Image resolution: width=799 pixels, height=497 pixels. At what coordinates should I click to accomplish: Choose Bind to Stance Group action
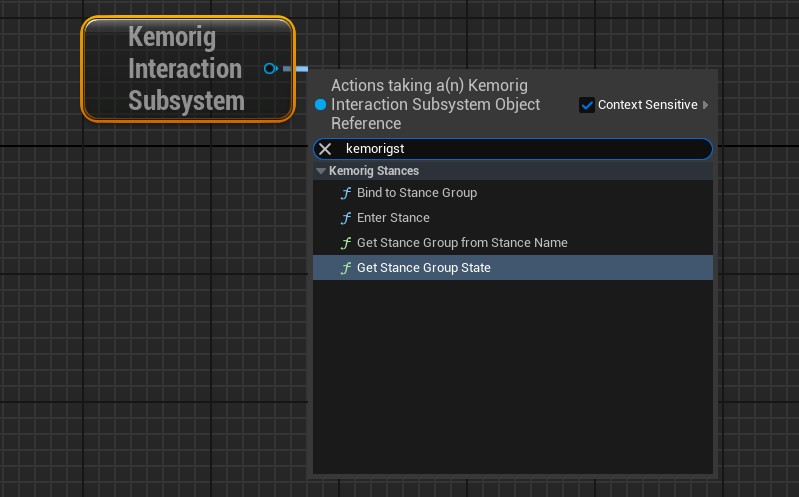click(417, 193)
